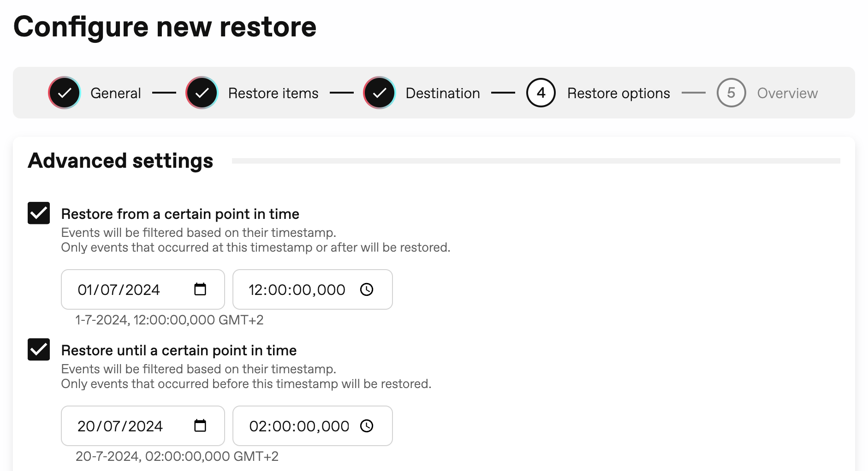Image resolution: width=868 pixels, height=471 pixels.
Task: Go to the General step label
Action: coord(116,93)
